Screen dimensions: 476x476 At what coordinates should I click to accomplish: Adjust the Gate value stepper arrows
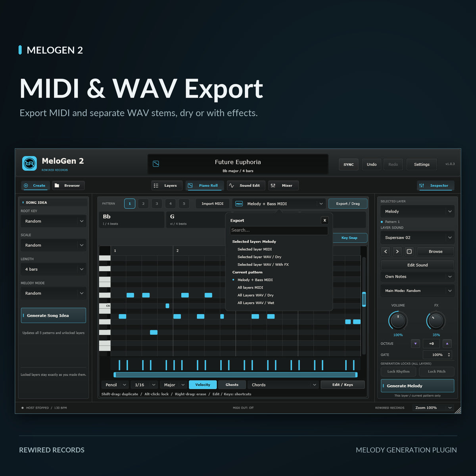(x=449, y=355)
